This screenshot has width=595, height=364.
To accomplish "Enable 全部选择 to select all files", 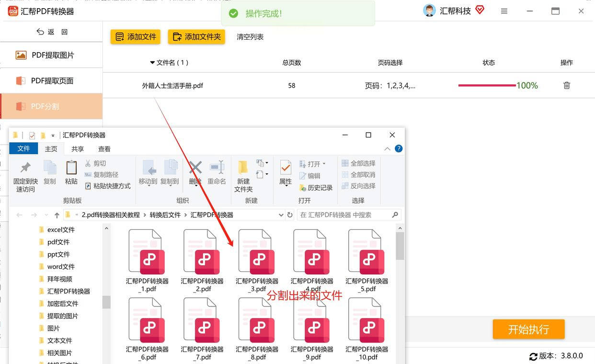I will click(x=358, y=163).
